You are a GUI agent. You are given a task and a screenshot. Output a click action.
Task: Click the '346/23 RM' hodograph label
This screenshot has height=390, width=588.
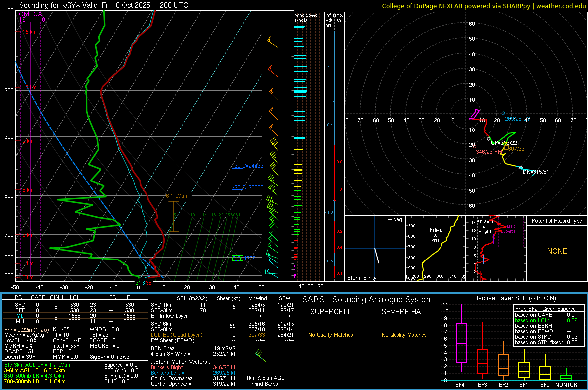tap(489, 152)
